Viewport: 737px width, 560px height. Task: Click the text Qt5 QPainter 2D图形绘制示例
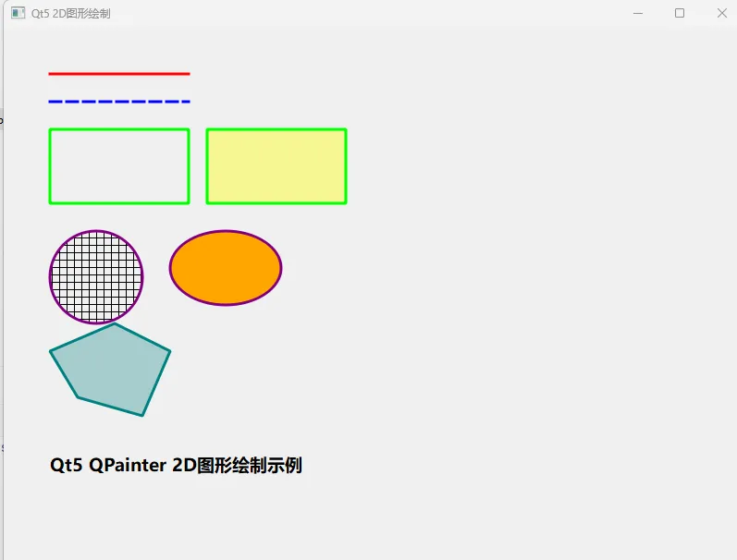coord(176,465)
